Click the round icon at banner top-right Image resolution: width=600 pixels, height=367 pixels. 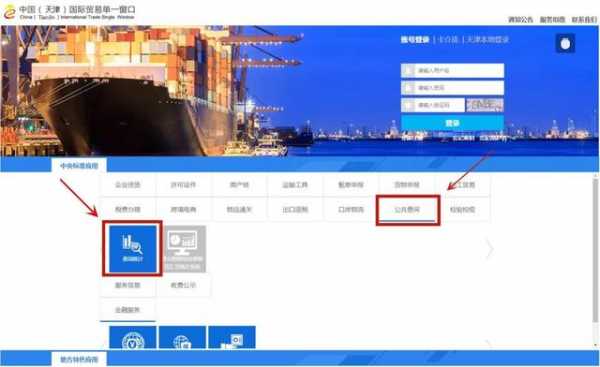(x=565, y=44)
